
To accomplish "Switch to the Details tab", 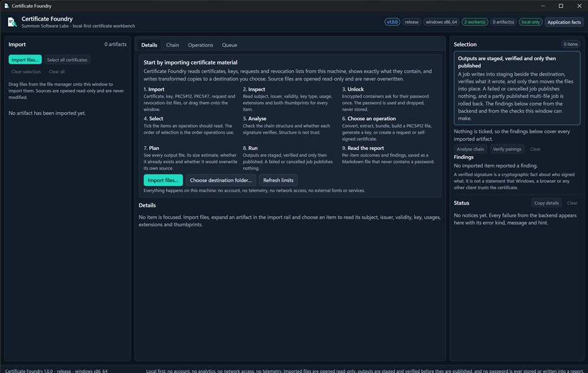I will (x=149, y=45).
